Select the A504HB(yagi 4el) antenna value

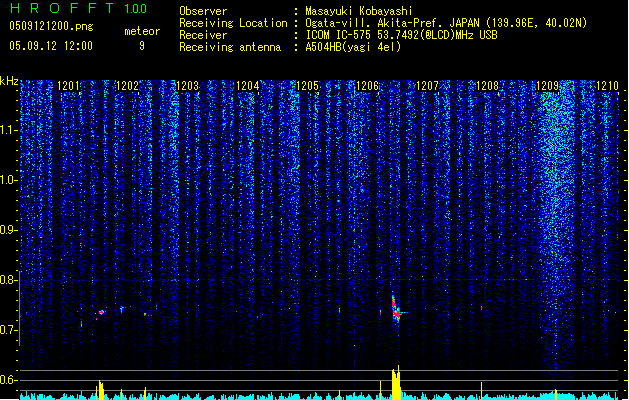353,47
